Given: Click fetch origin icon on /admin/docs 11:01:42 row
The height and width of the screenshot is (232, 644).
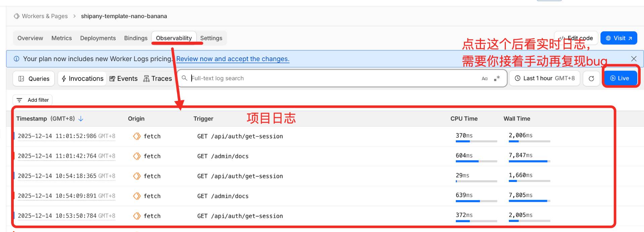Looking at the screenshot, I should tap(137, 156).
